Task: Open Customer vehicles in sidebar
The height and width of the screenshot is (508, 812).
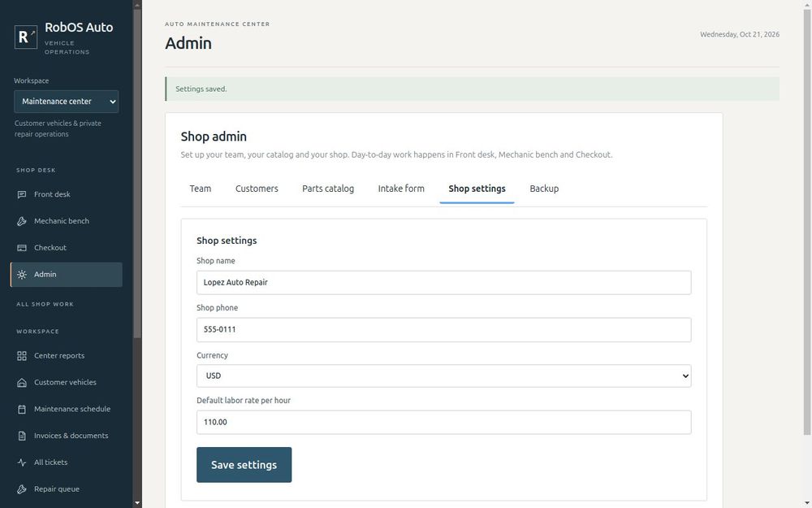Action: (x=67, y=383)
